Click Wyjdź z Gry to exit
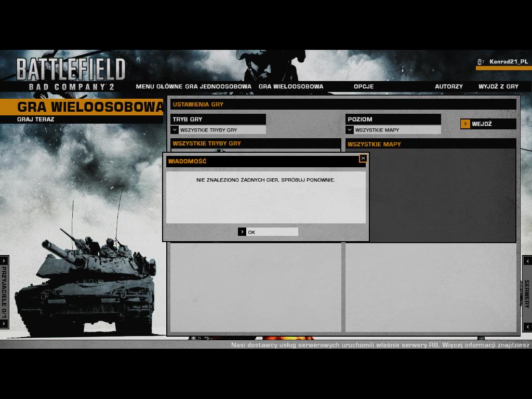Viewport: 532px width, 399px height. click(498, 87)
